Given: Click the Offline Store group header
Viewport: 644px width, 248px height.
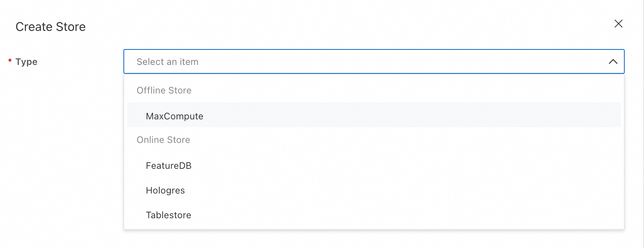Looking at the screenshot, I should [164, 90].
